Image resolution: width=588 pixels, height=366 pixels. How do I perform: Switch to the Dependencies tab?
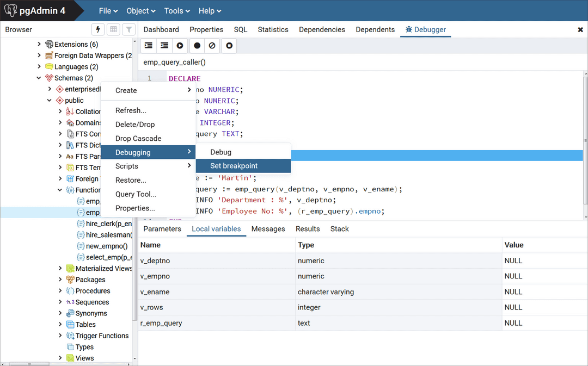point(322,29)
